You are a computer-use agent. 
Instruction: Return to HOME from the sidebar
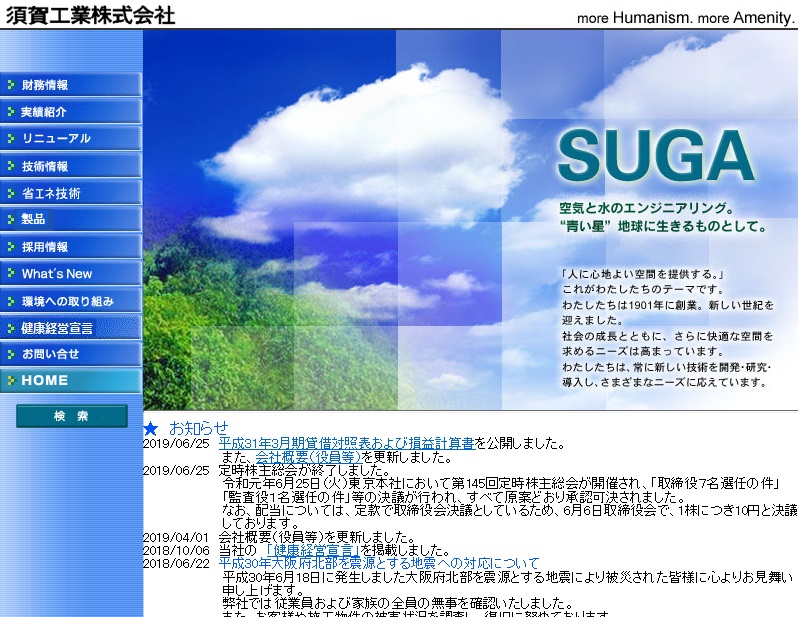coord(71,380)
